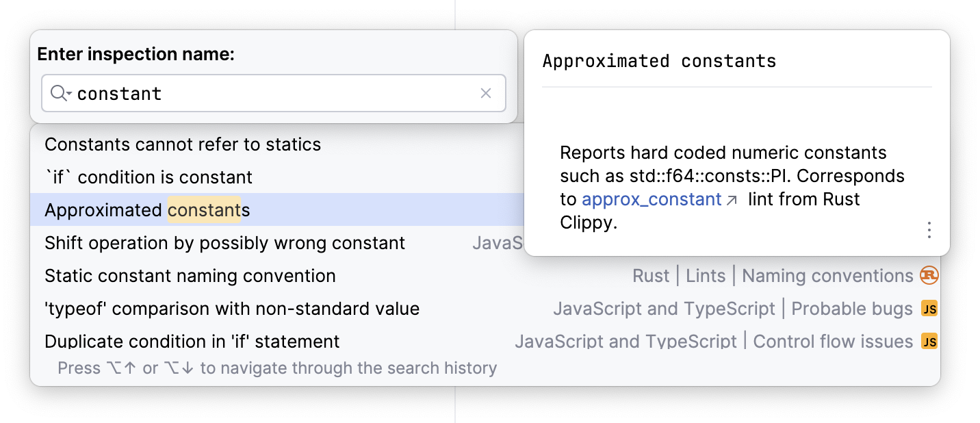The height and width of the screenshot is (423, 980).
Task: Click the Rust plugin badge on naming convention row
Action: coord(929,275)
